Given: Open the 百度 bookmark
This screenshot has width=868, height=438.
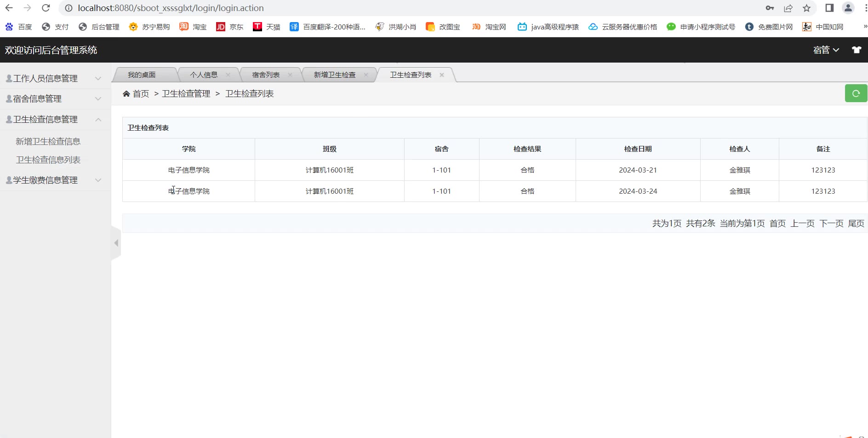Looking at the screenshot, I should pos(18,27).
